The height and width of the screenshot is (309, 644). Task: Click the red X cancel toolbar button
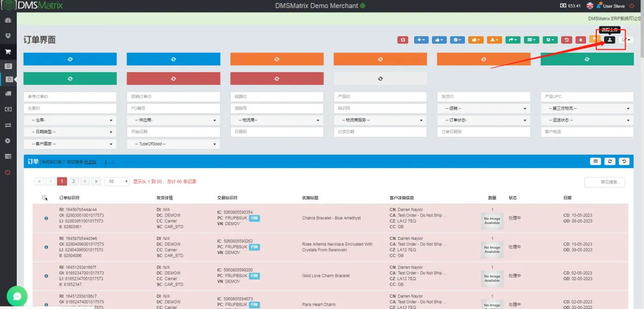(581, 40)
